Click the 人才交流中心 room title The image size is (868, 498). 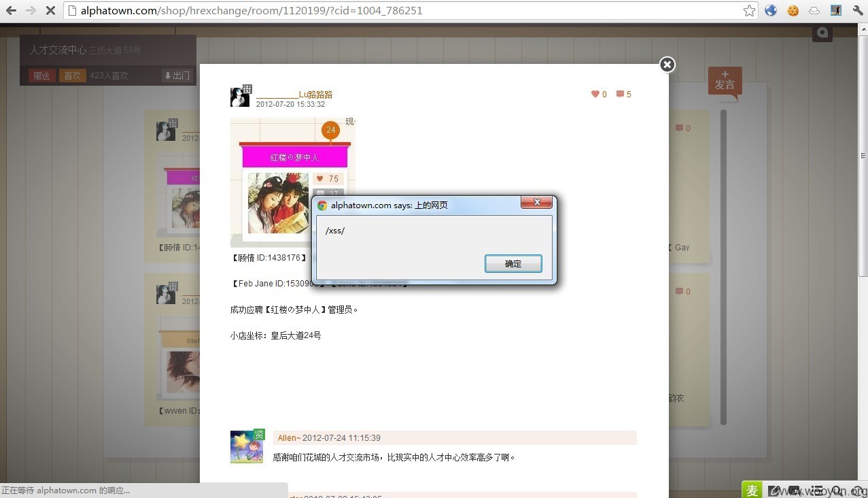[58, 50]
